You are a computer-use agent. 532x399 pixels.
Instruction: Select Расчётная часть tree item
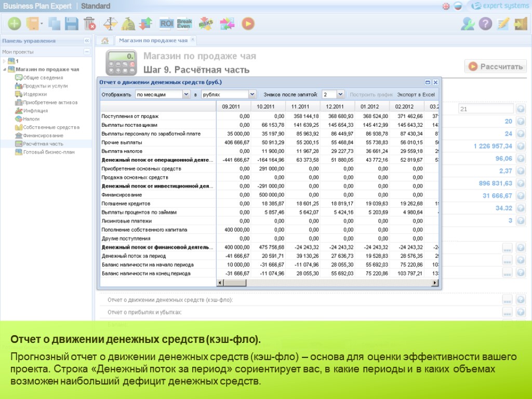pyautogui.click(x=43, y=143)
